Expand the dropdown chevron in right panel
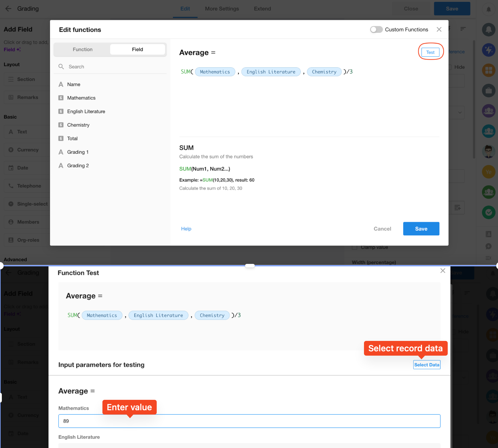This screenshot has width=498, height=448. pos(460,113)
